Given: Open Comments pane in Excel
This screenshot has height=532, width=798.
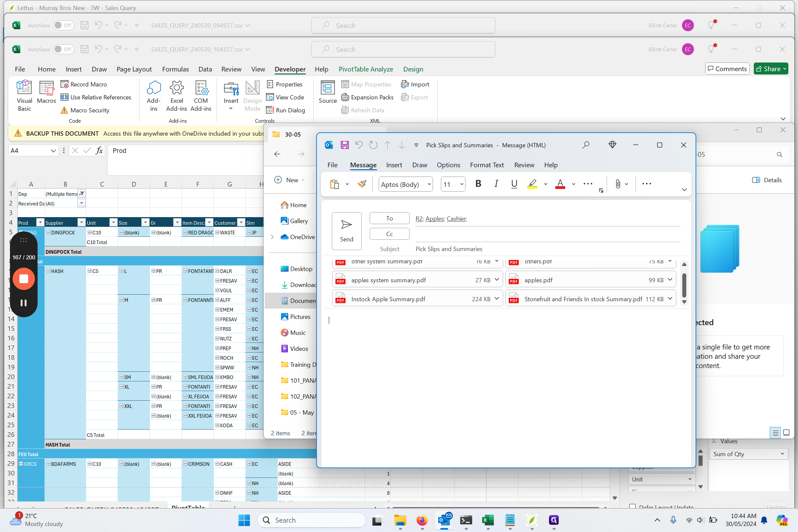Looking at the screenshot, I should (727, 69).
